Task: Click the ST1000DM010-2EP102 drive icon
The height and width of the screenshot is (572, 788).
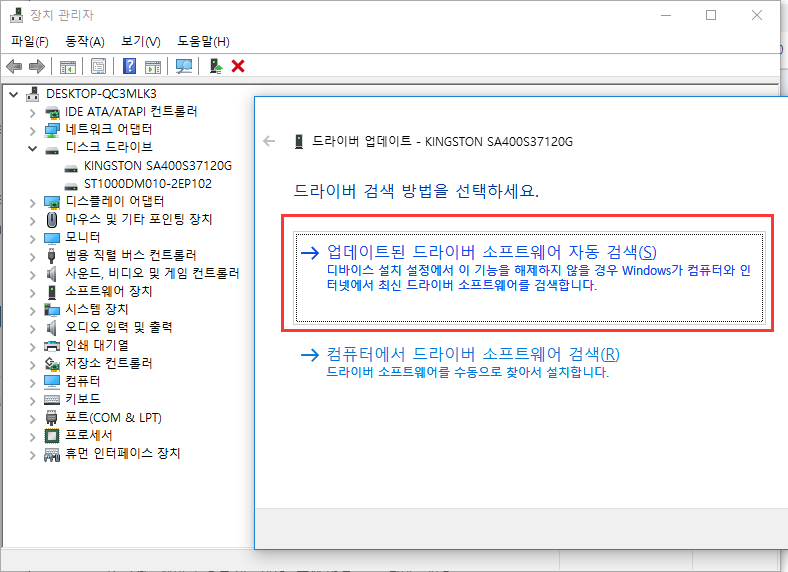Action: 71,185
